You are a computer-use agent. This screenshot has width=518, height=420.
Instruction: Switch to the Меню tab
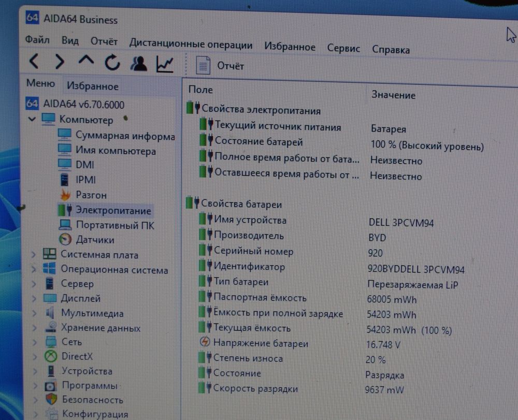tap(40, 83)
